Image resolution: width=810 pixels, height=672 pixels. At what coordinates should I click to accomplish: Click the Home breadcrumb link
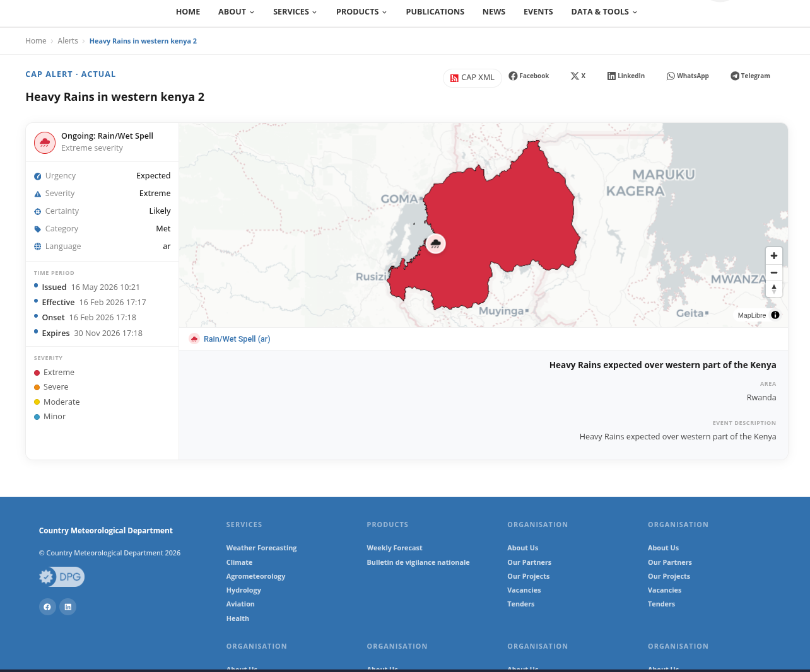pyautogui.click(x=36, y=41)
